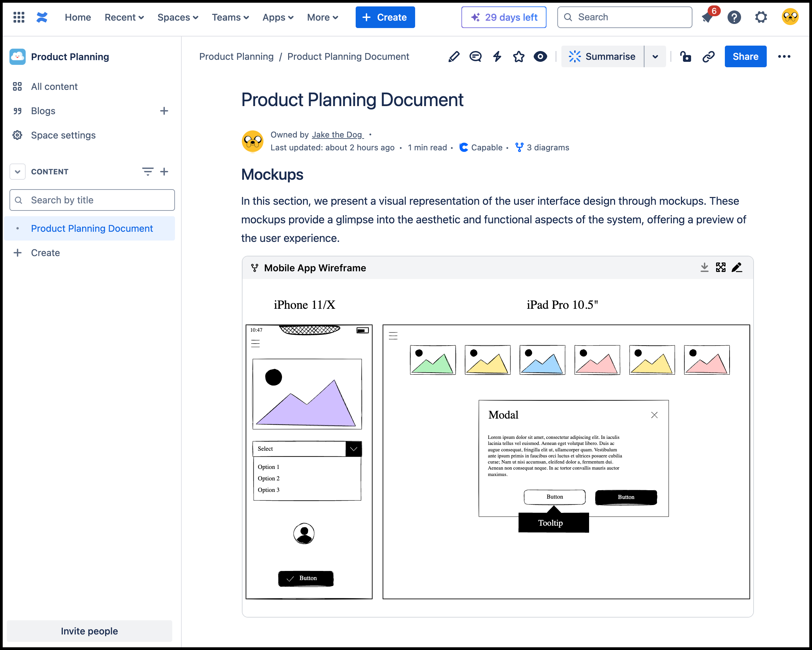Click the edit page pencil icon
The width and height of the screenshot is (812, 650).
(x=454, y=56)
